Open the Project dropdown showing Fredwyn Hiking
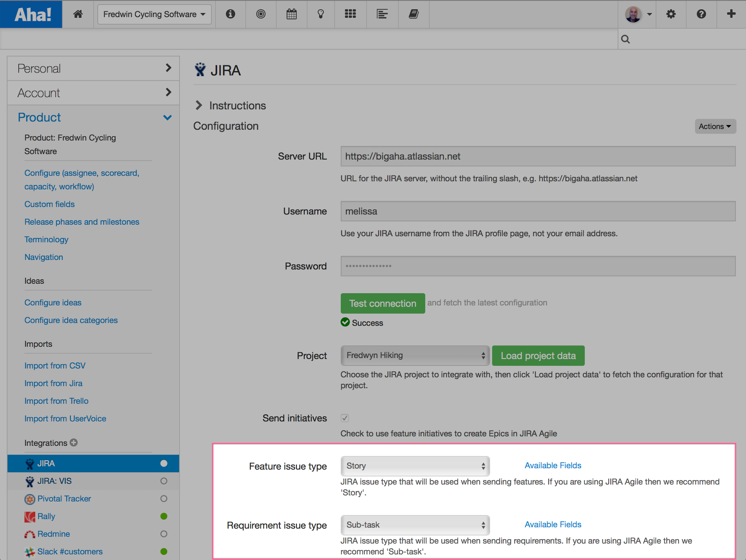Screen dimensions: 746x560 coord(415,355)
